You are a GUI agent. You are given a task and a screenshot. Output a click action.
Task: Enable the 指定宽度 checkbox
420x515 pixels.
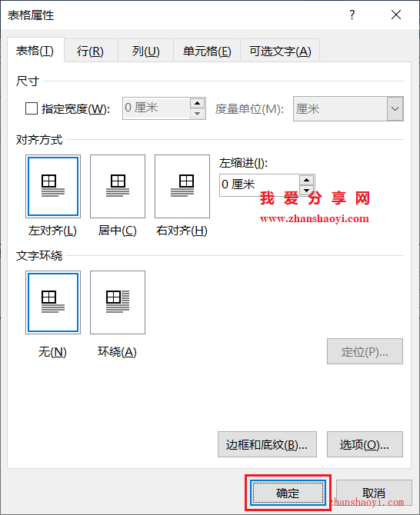pyautogui.click(x=32, y=108)
